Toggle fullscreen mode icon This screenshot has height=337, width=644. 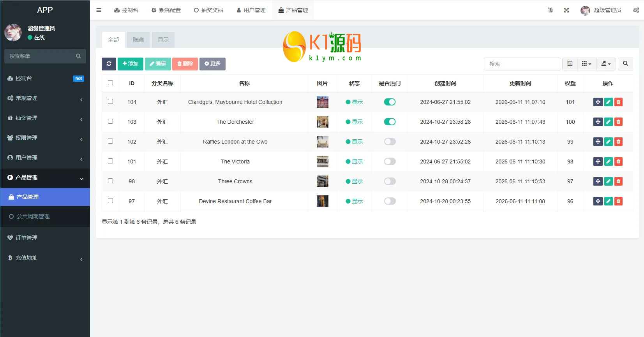tap(566, 10)
